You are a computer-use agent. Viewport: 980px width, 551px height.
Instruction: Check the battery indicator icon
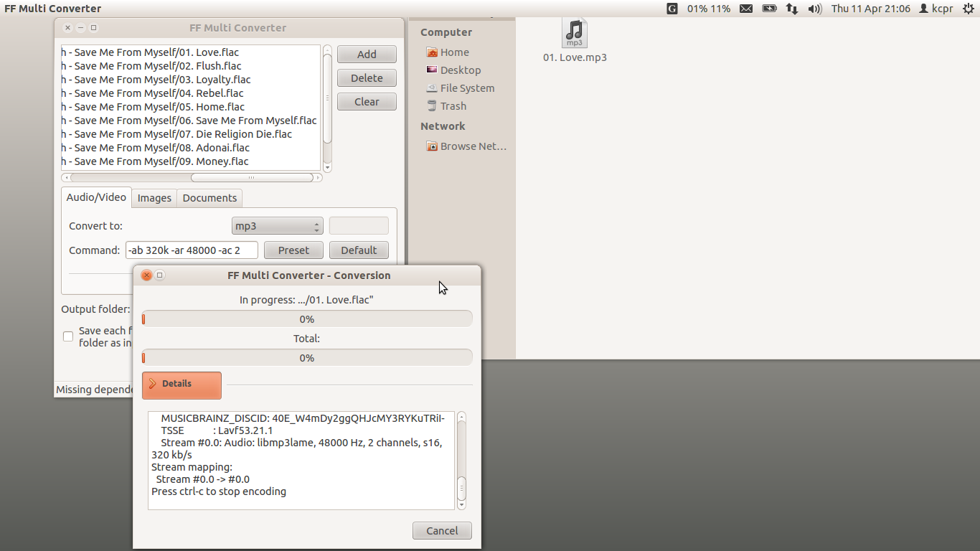[769, 9]
